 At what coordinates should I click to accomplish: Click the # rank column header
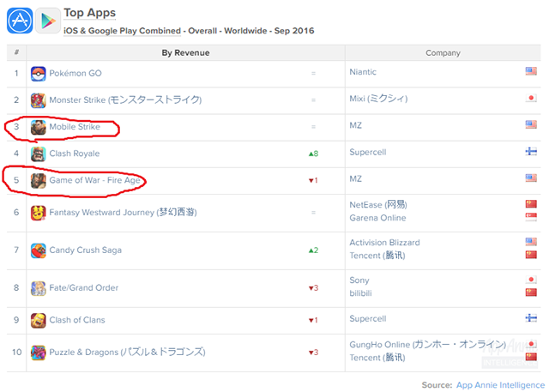tap(16, 52)
